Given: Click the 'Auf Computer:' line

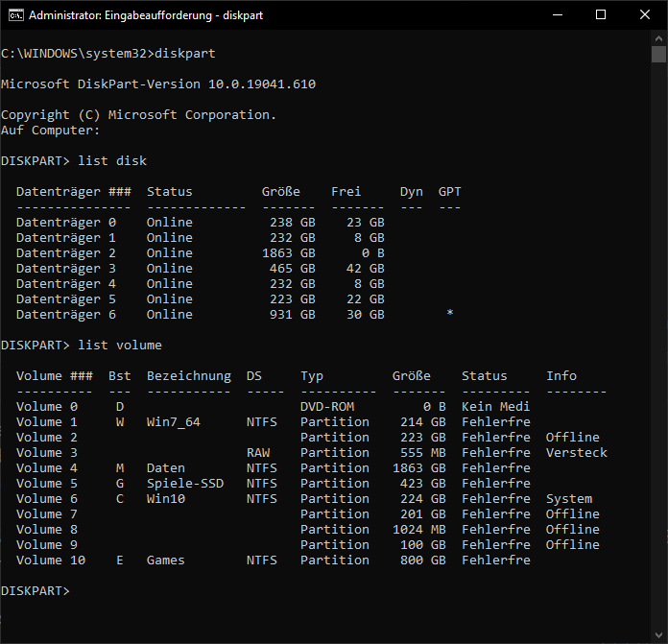Looking at the screenshot, I should click(x=50, y=131).
